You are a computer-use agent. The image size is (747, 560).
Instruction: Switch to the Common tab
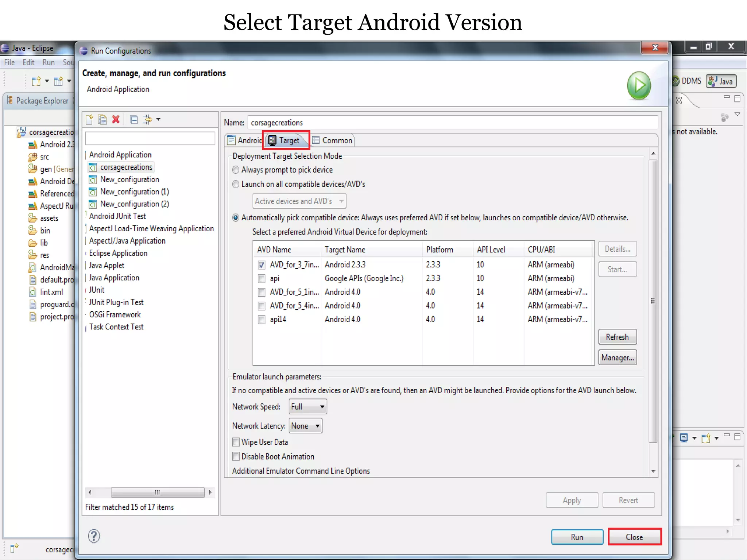point(332,140)
